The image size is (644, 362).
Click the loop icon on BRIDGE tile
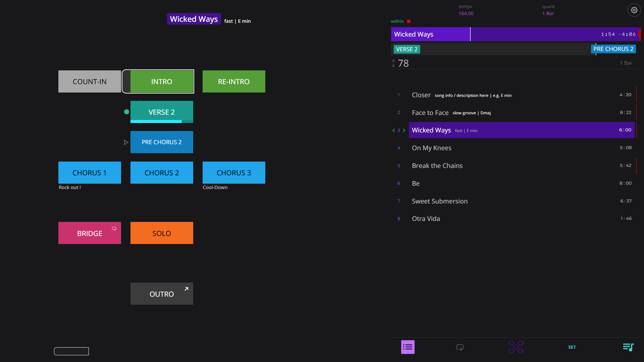point(114,229)
